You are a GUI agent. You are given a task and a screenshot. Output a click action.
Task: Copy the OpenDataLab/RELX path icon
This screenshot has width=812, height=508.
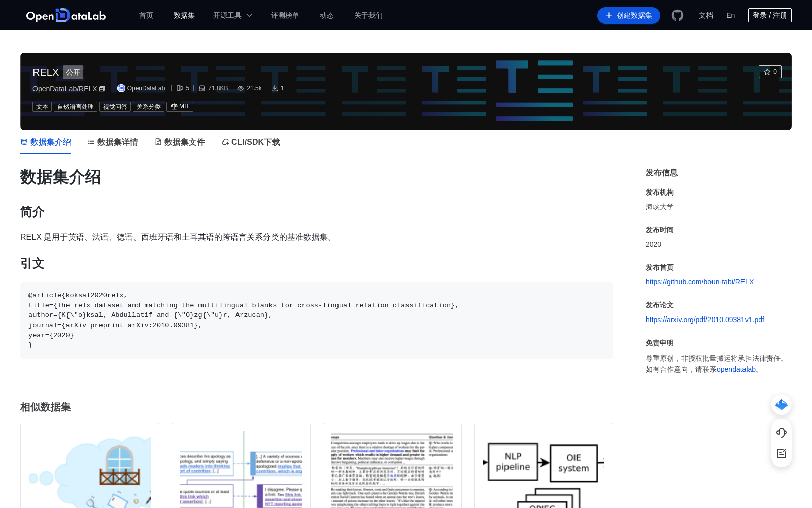point(102,89)
